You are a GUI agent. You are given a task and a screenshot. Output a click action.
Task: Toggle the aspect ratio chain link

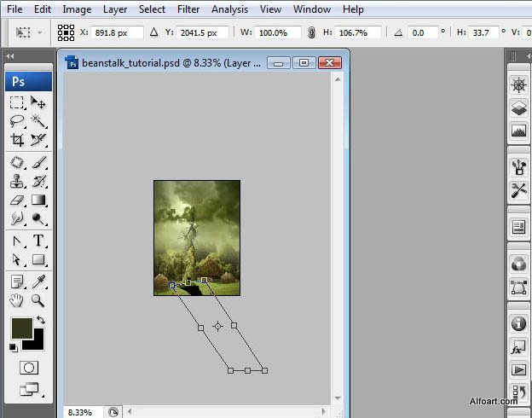coord(312,33)
